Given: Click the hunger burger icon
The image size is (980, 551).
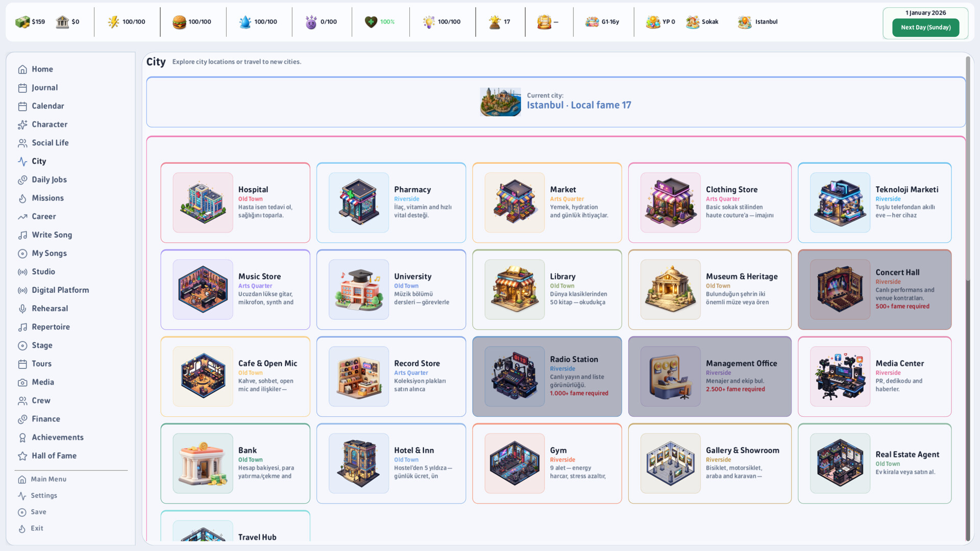Looking at the screenshot, I should tap(179, 22).
